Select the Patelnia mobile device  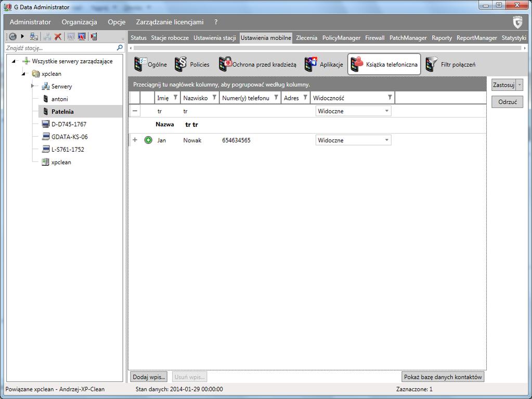click(x=62, y=112)
